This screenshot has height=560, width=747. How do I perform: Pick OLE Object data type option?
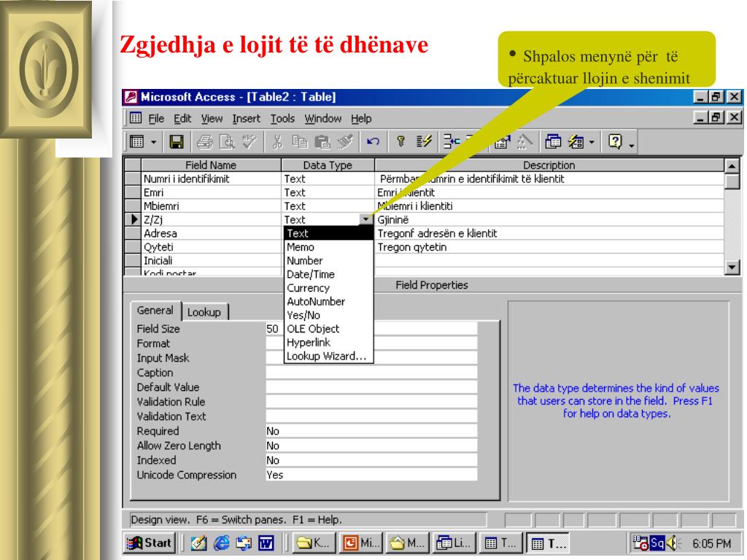coord(328,329)
